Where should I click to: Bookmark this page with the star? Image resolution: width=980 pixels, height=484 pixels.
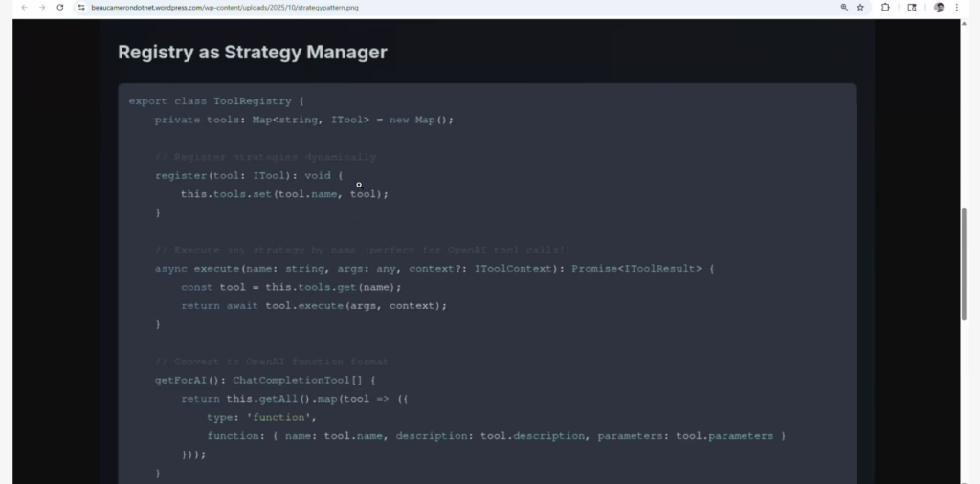click(860, 8)
